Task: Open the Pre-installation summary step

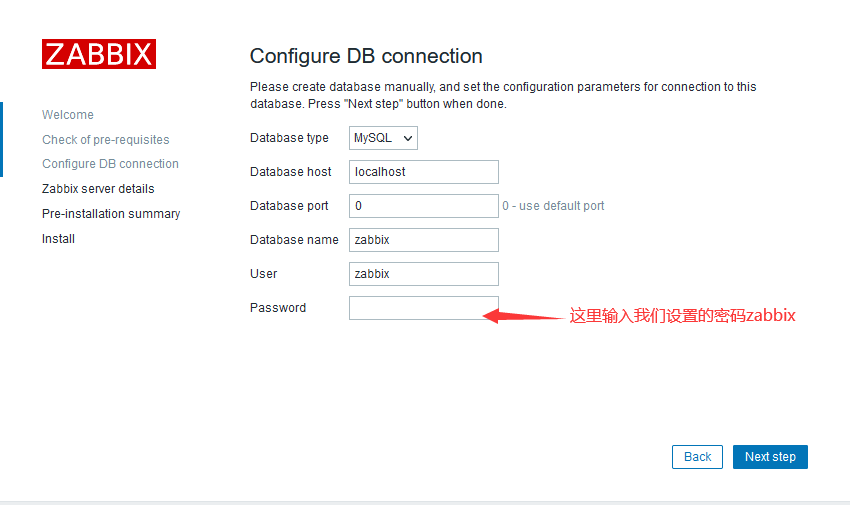Action: click(111, 213)
